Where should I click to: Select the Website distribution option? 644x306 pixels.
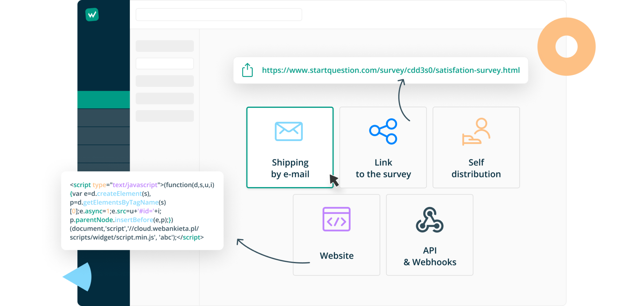click(336, 234)
